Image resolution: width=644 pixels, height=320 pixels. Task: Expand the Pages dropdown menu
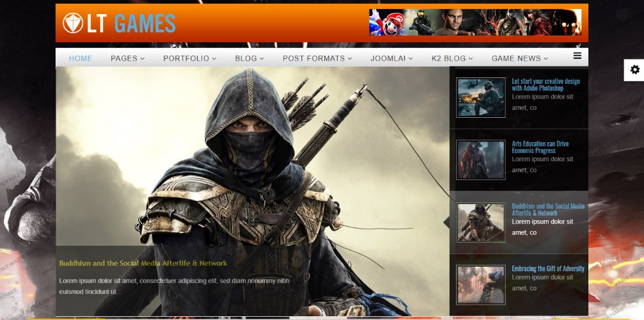[127, 58]
